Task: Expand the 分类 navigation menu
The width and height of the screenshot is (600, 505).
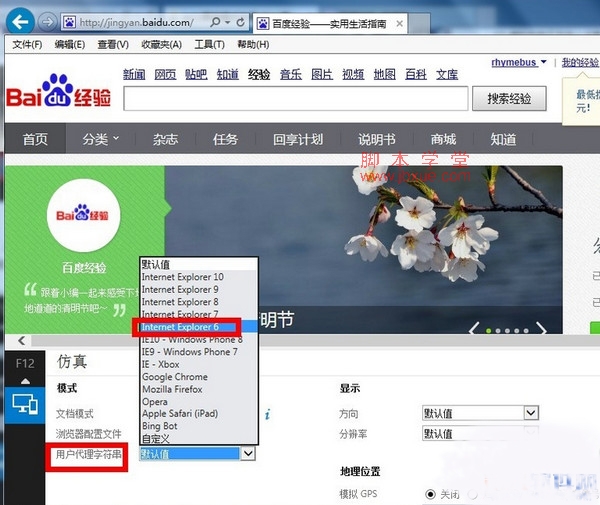Action: tap(101, 139)
